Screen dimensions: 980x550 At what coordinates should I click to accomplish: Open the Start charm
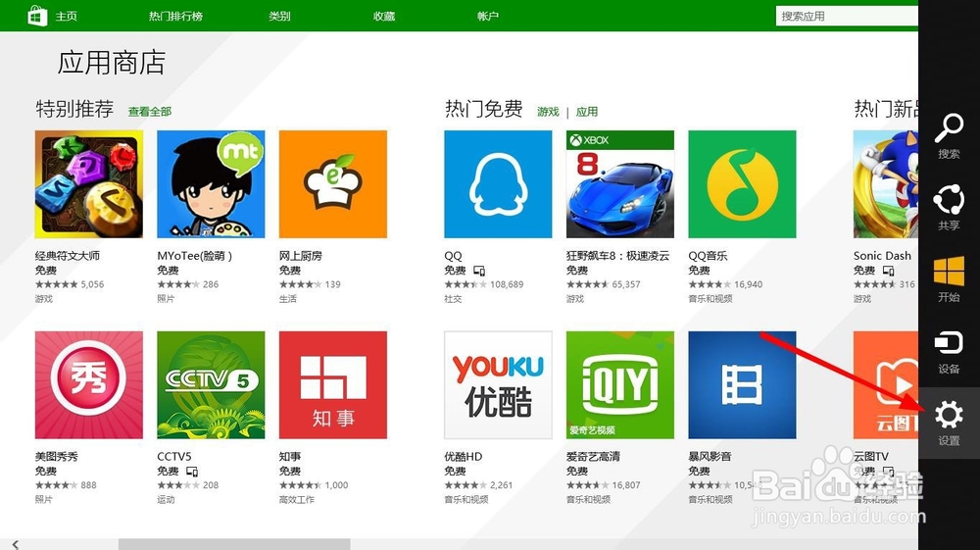coord(949,279)
